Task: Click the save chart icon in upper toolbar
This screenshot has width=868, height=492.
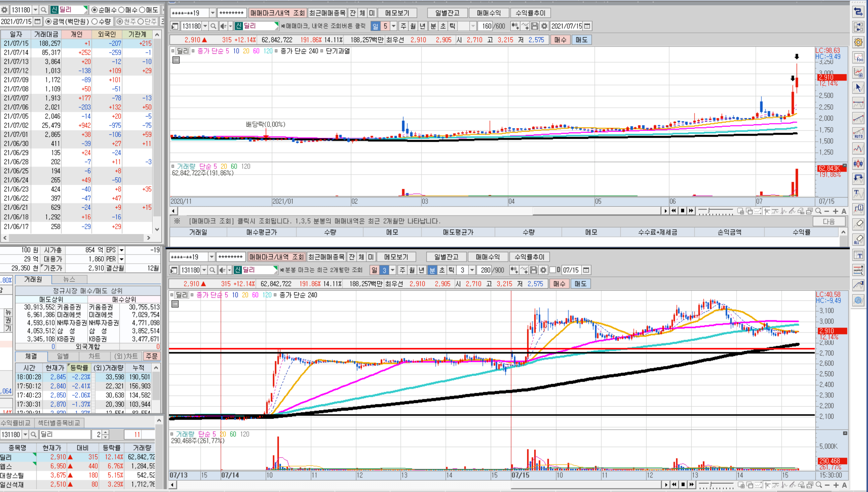Action: click(x=534, y=26)
